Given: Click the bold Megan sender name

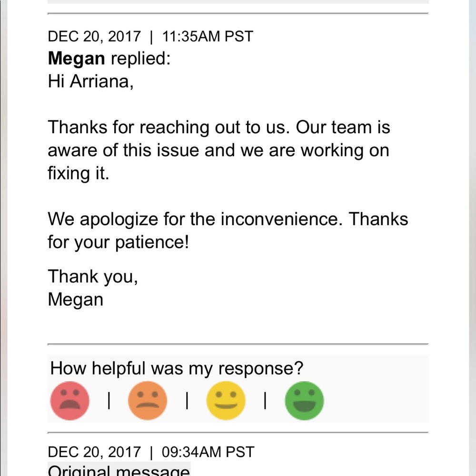Looking at the screenshot, I should pos(76,59).
